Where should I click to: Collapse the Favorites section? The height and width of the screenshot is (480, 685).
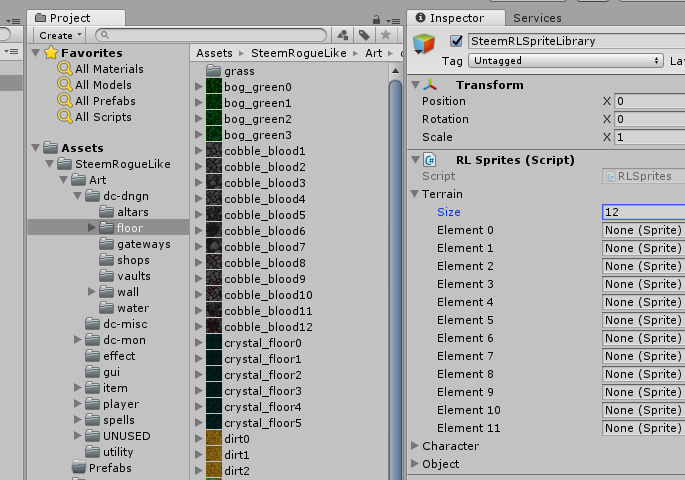pyautogui.click(x=36, y=53)
